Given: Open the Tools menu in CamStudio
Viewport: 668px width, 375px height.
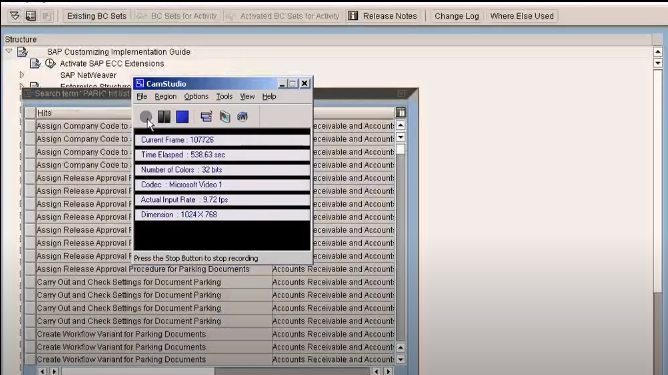Looking at the screenshot, I should pos(224,97).
